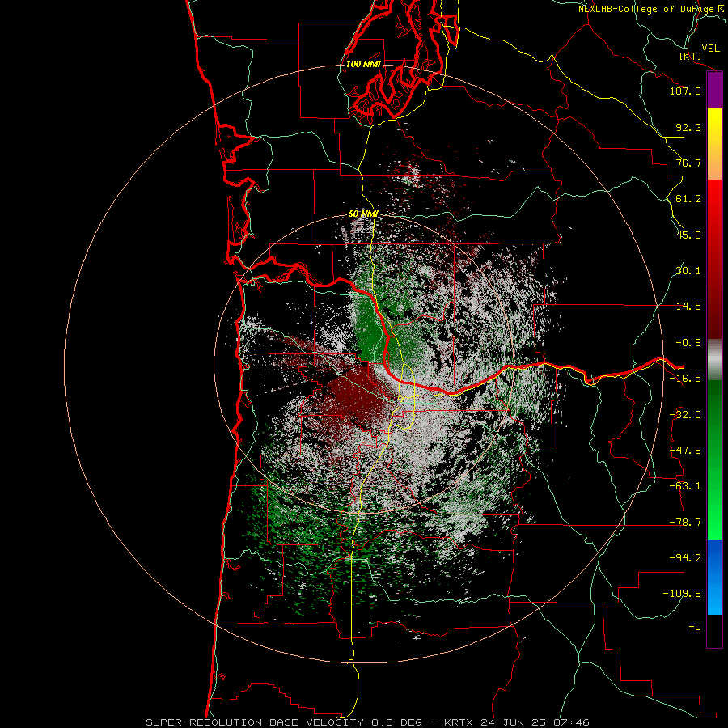Screen dimensions: 728x728
Task: Select the -0.9 velocity scale value
Action: (x=688, y=343)
